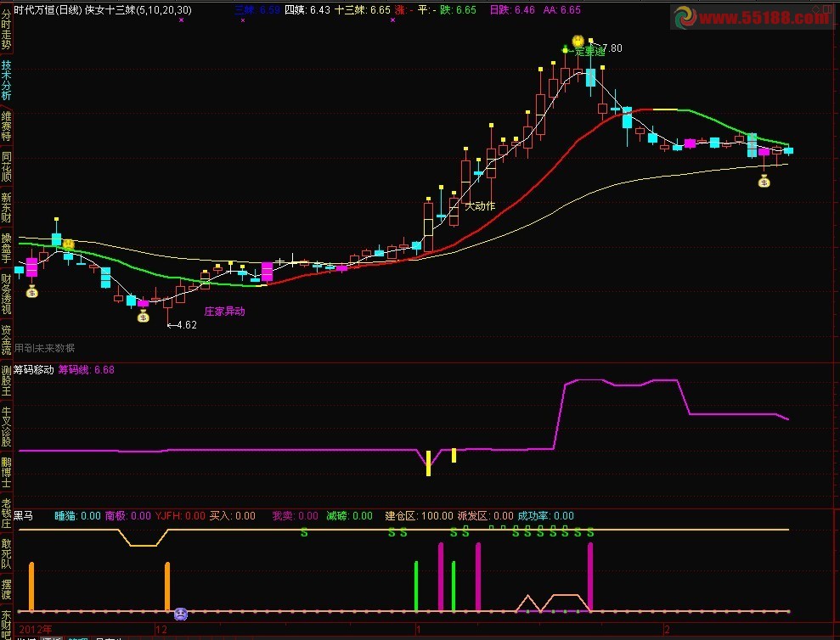The height and width of the screenshot is (640, 840).
Task: Click the 四姨: 6.43 value
Action: click(x=307, y=9)
